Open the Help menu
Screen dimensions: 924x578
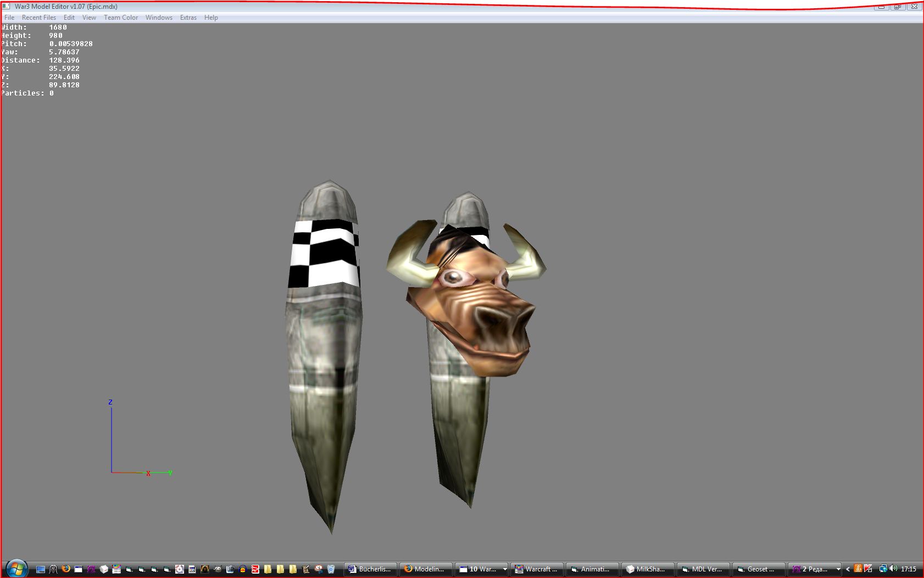pyautogui.click(x=211, y=18)
